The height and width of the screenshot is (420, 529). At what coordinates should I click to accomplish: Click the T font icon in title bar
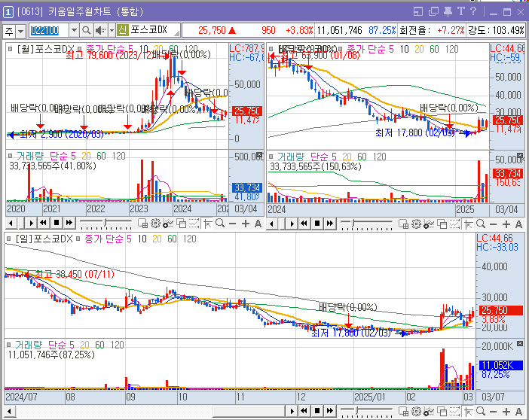pos(461,11)
